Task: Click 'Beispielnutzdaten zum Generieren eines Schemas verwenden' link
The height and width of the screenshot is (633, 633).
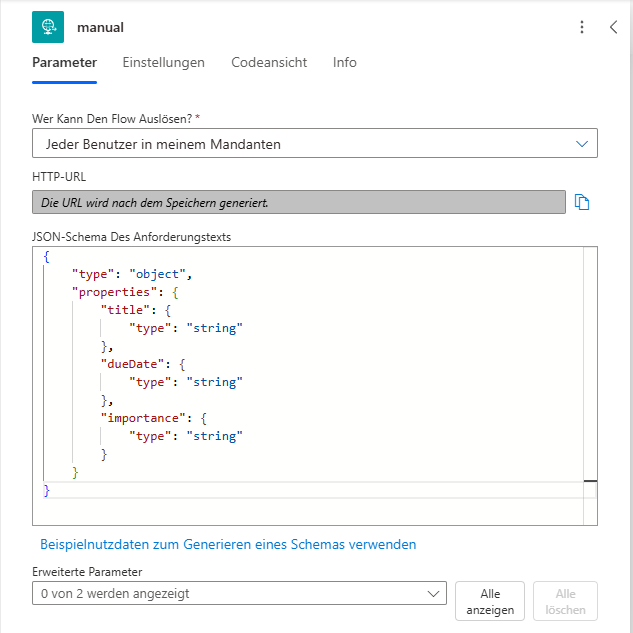Action: coord(228,544)
